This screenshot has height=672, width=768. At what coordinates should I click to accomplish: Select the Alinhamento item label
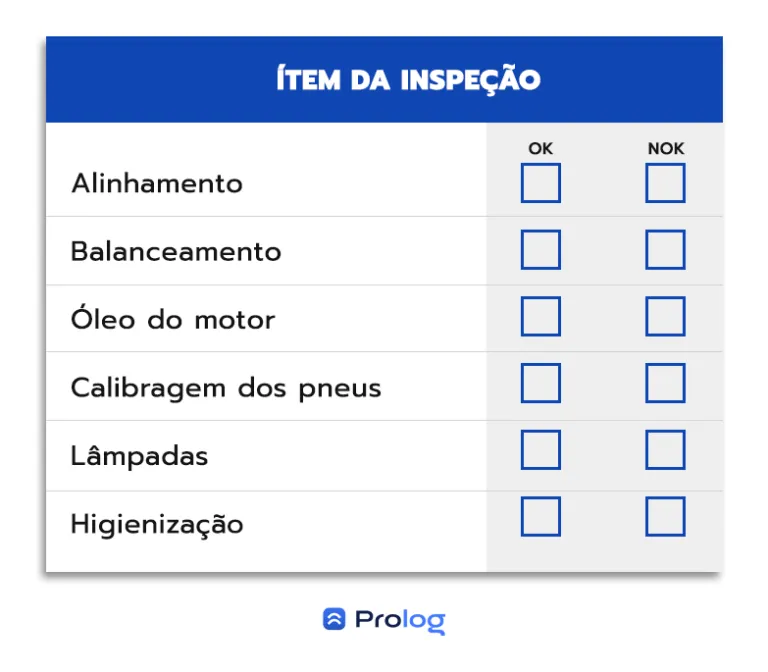click(157, 184)
